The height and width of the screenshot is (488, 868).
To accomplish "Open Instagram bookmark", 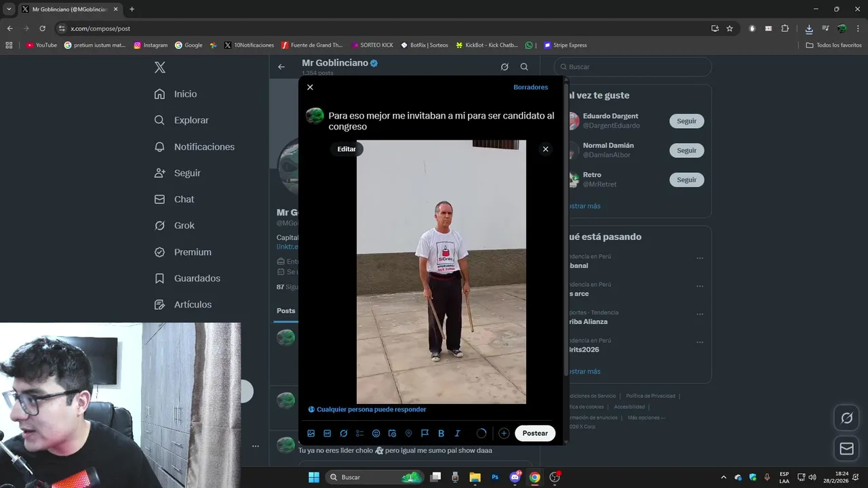I will [151, 45].
